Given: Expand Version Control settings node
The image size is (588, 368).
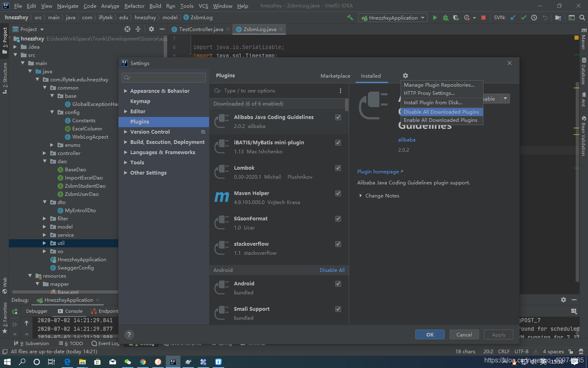Looking at the screenshot, I should (126, 132).
